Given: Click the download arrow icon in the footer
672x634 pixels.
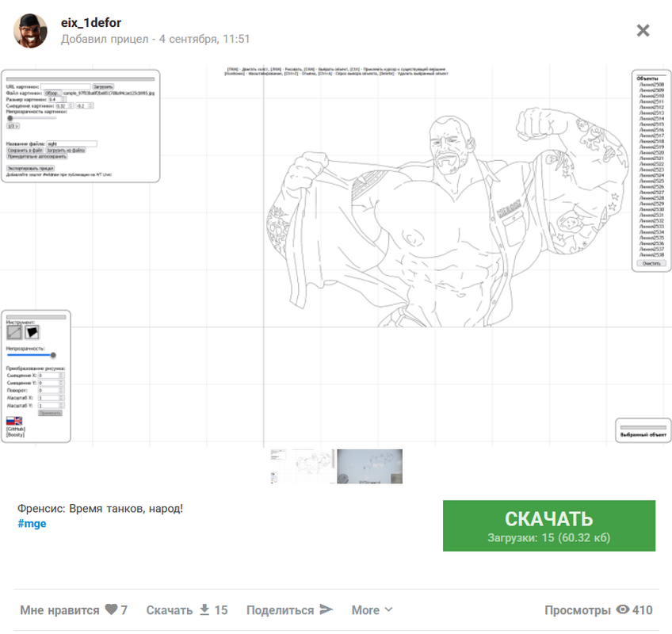Looking at the screenshot, I should click(x=205, y=609).
